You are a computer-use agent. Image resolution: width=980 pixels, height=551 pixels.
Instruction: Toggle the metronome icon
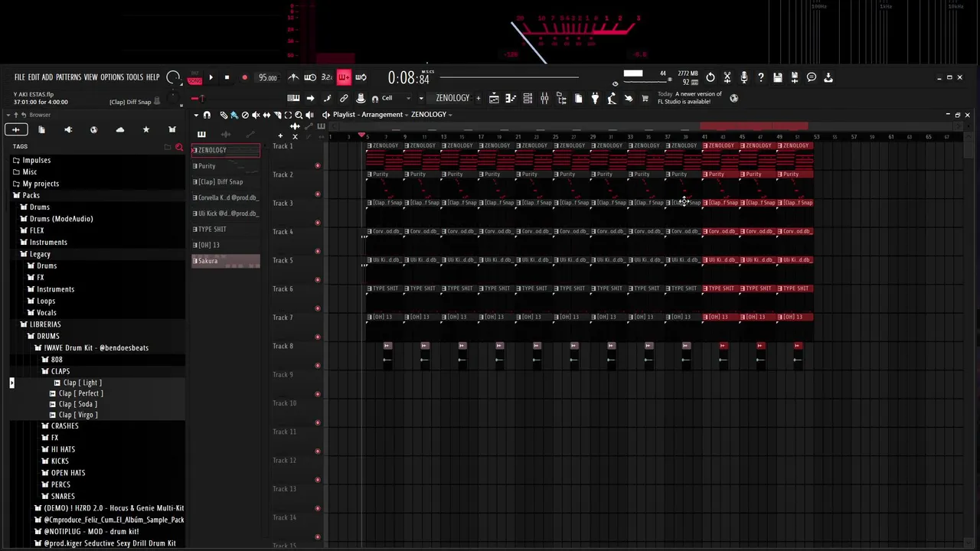pyautogui.click(x=293, y=77)
